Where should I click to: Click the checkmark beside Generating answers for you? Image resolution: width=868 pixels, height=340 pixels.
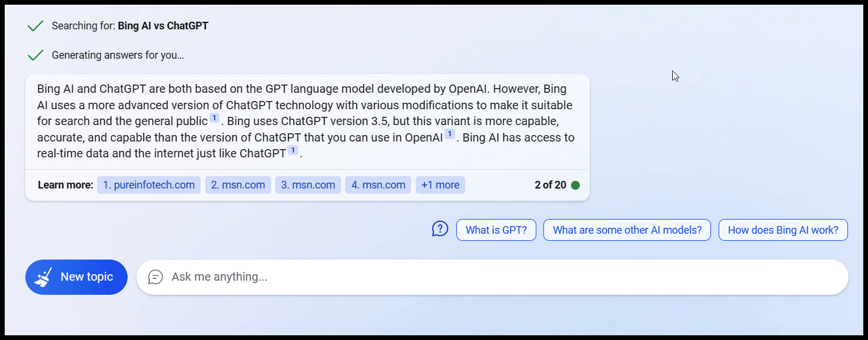[x=35, y=55]
